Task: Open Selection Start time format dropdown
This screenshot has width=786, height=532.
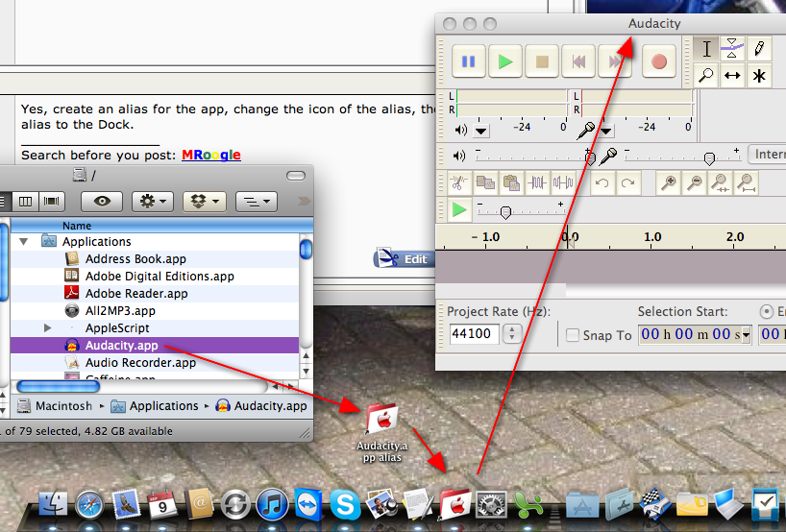Action: tap(746, 334)
